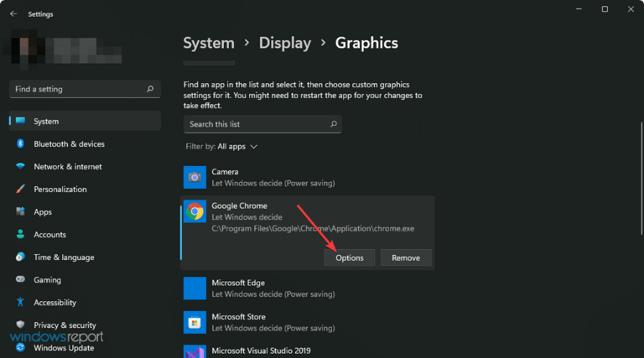The height and width of the screenshot is (358, 644).
Task: Select Microsoft Visual Studio 2019 row
Action: click(x=307, y=351)
